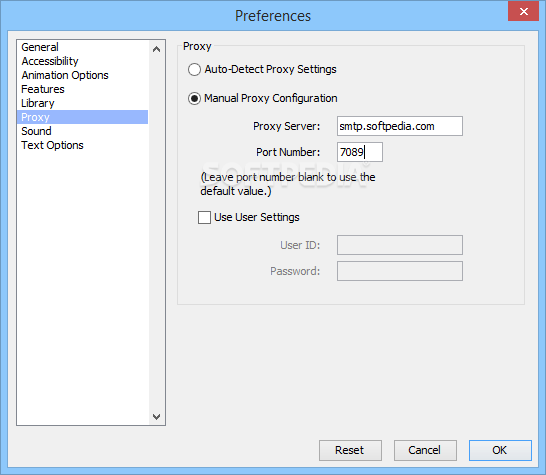Click category list scroll up arrow
Viewport: 546px width, 475px height.
pyautogui.click(x=157, y=49)
